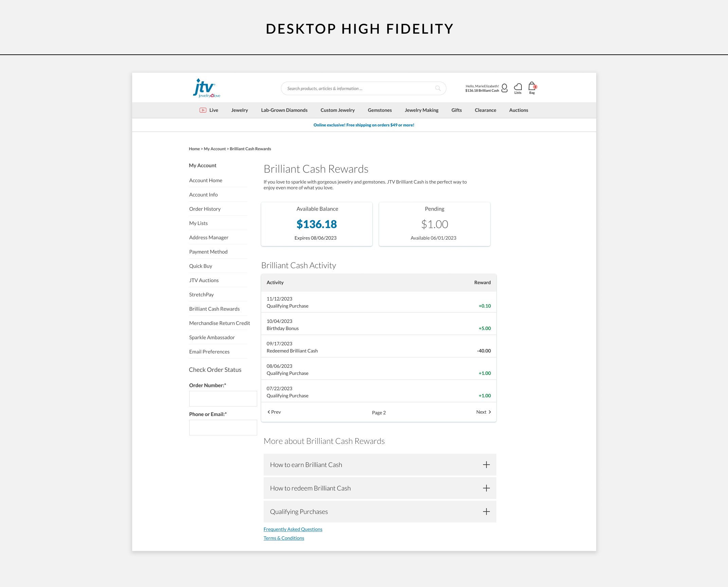Open Brilliant Cash Rewards sidebar link

click(214, 309)
